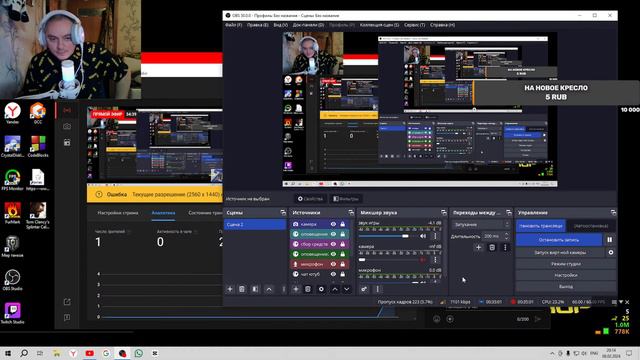Delete selected source with Источники trash icon
Screen dimensions: 640x360
308,289
